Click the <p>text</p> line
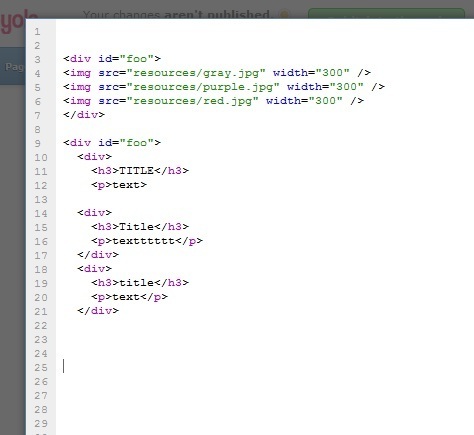This screenshot has width=474, height=435. [x=129, y=297]
